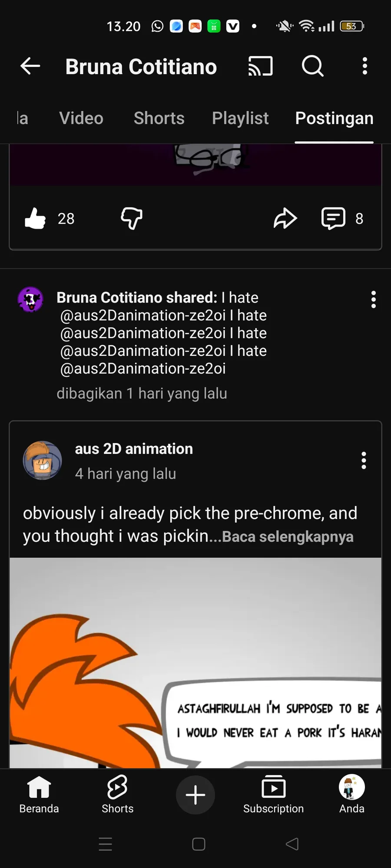Open Shorts in bottom navigation

117,795
